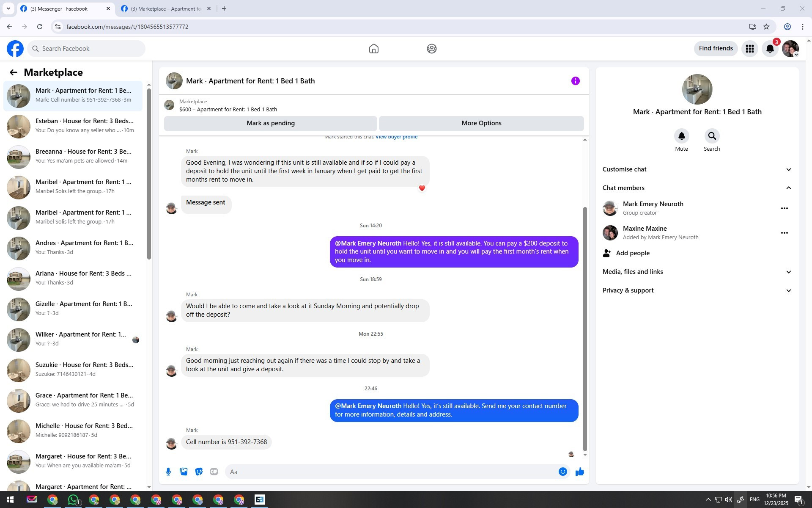Click the voice clip microphone icon
This screenshot has width=812, height=508.
pos(168,472)
